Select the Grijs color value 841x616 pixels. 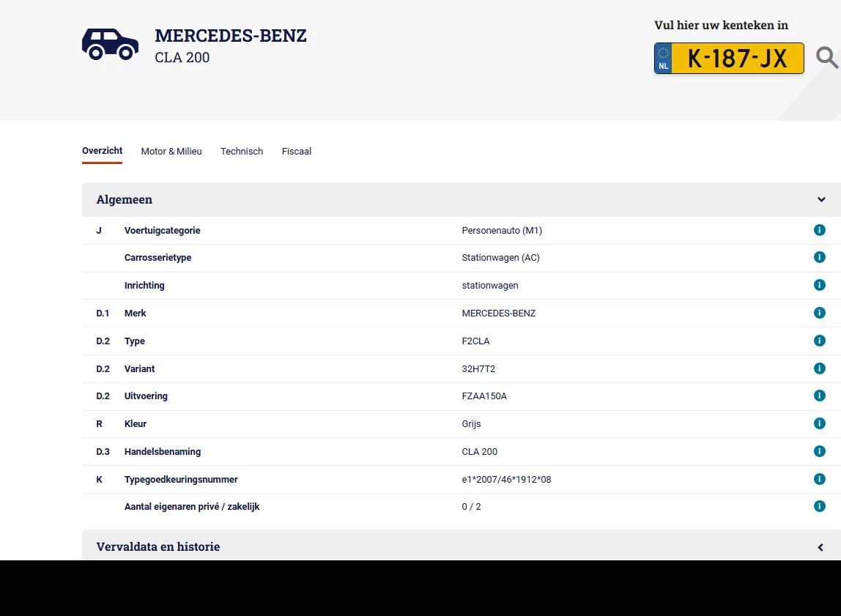[x=471, y=423]
